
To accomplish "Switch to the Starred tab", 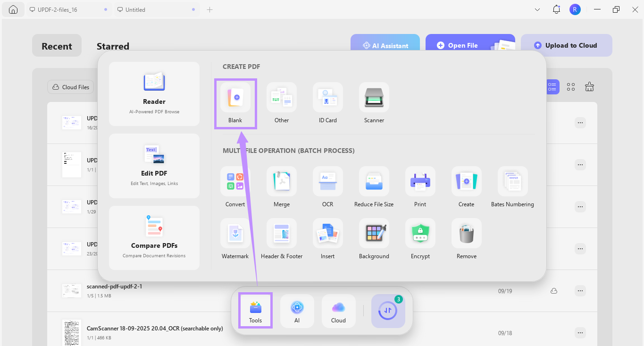I will click(113, 46).
